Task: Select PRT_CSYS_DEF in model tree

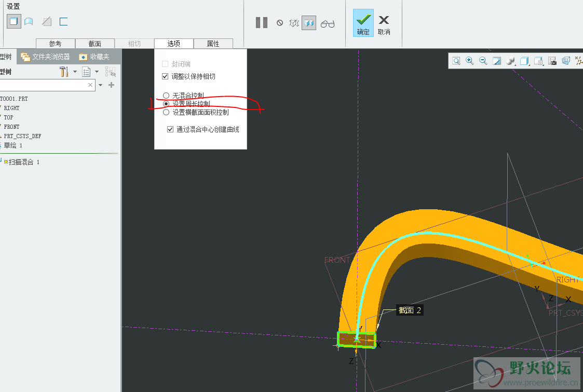Action: click(22, 136)
